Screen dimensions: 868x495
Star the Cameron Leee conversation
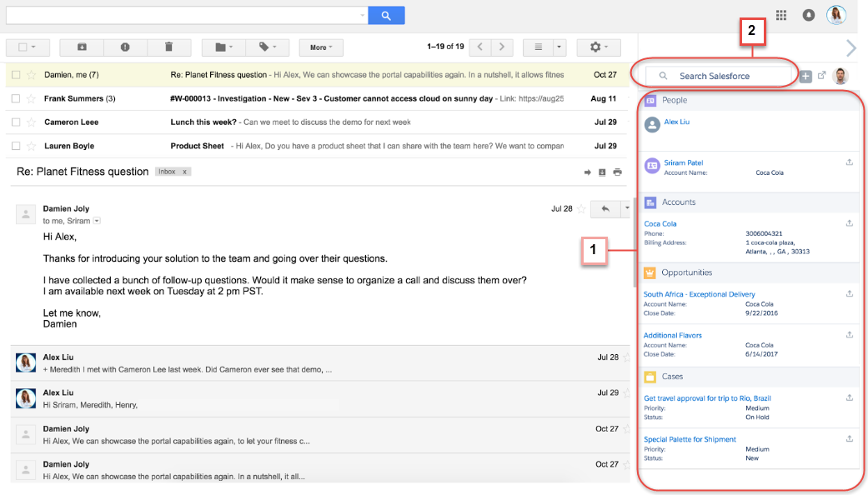pyautogui.click(x=32, y=122)
